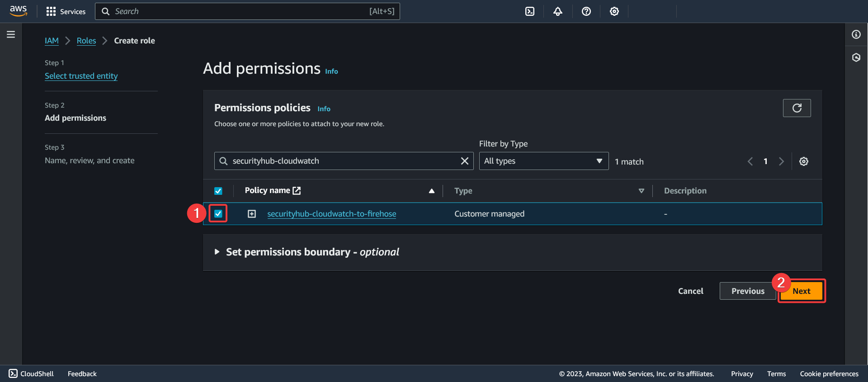Open Feedback in the footer
Image resolution: width=868 pixels, height=382 pixels.
click(x=82, y=373)
